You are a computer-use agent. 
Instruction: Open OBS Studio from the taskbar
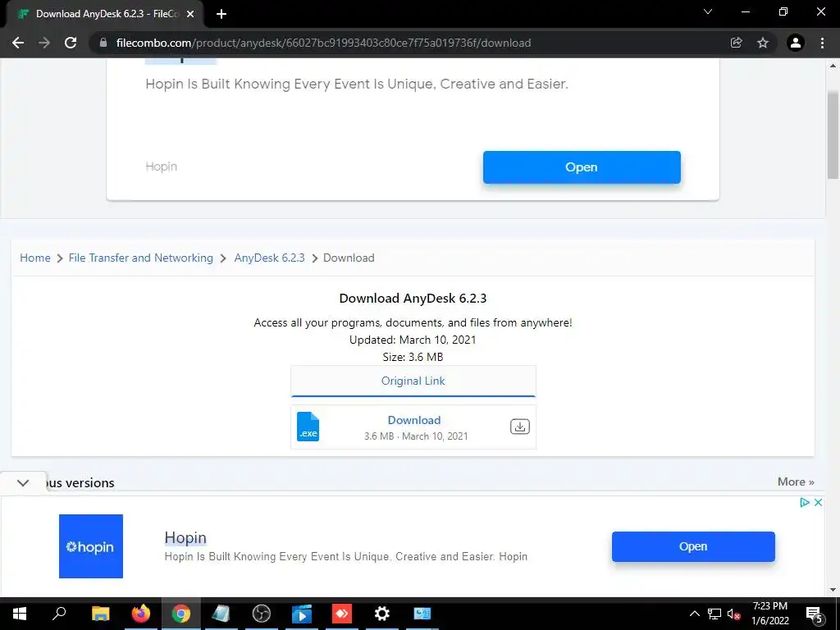pyautogui.click(x=262, y=614)
